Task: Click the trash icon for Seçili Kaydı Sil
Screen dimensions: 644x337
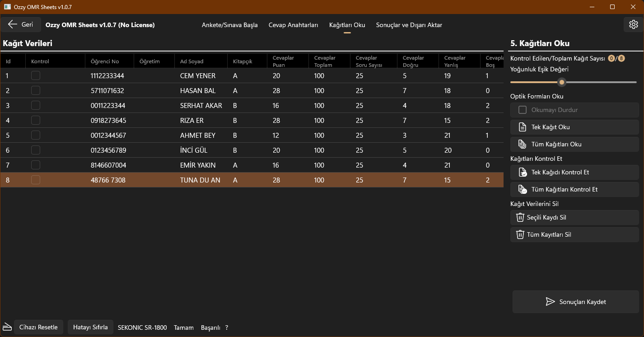Action: (x=520, y=217)
